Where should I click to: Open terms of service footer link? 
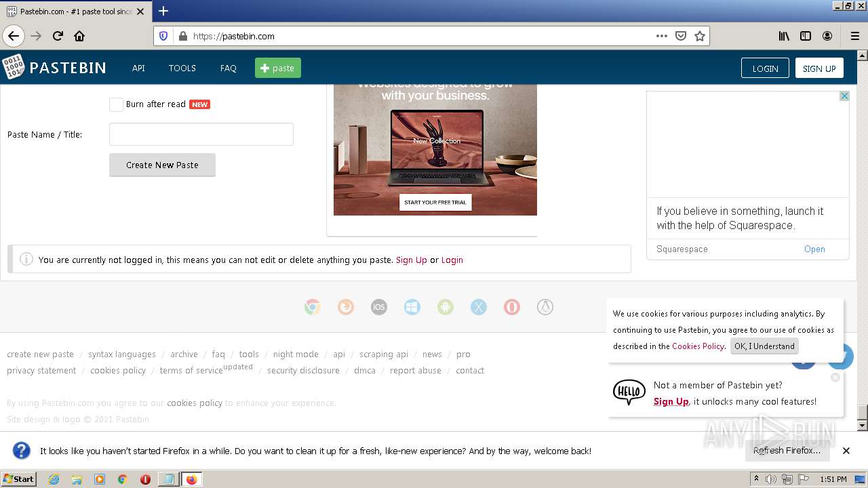(x=191, y=370)
